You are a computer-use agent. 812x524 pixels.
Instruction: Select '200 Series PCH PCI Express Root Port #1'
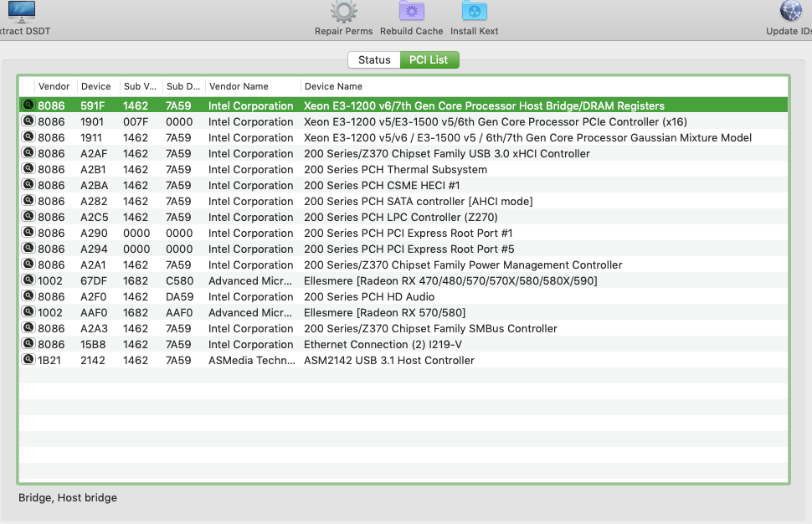click(x=408, y=233)
